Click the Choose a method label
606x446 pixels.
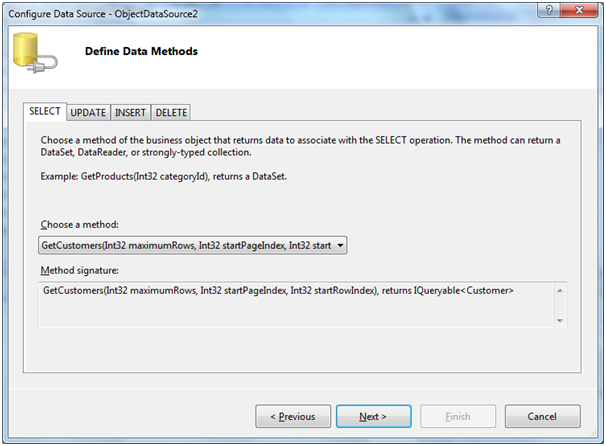coord(80,225)
